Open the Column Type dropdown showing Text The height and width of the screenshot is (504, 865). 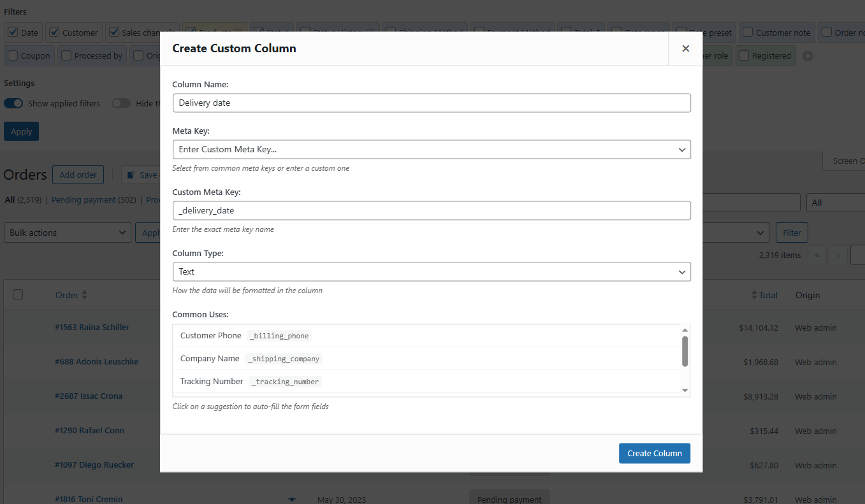tap(432, 271)
